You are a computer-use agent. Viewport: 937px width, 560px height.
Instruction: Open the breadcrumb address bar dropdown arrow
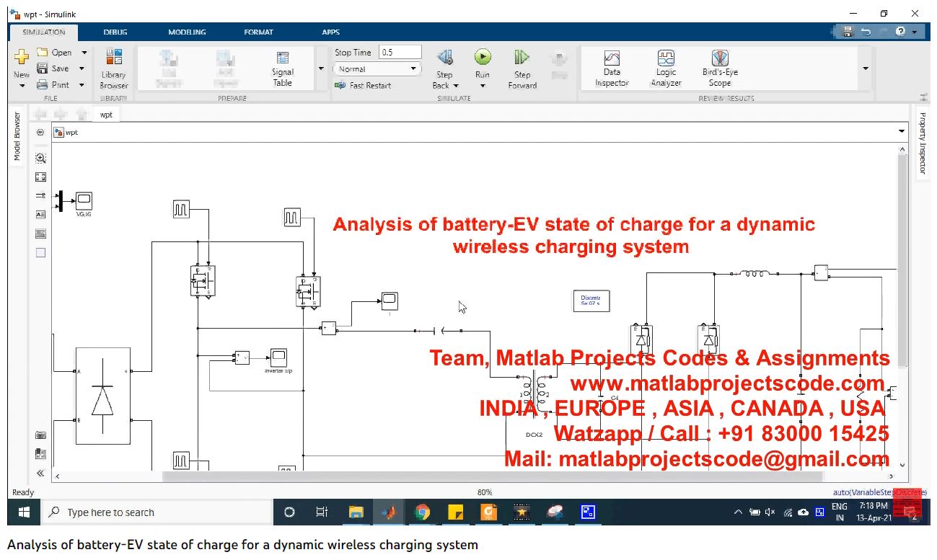[902, 132]
